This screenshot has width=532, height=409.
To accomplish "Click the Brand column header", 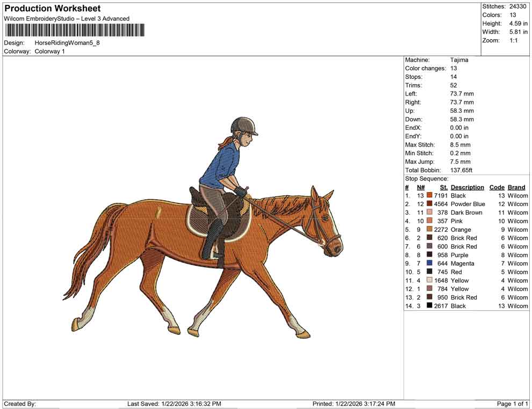I will click(x=516, y=187).
